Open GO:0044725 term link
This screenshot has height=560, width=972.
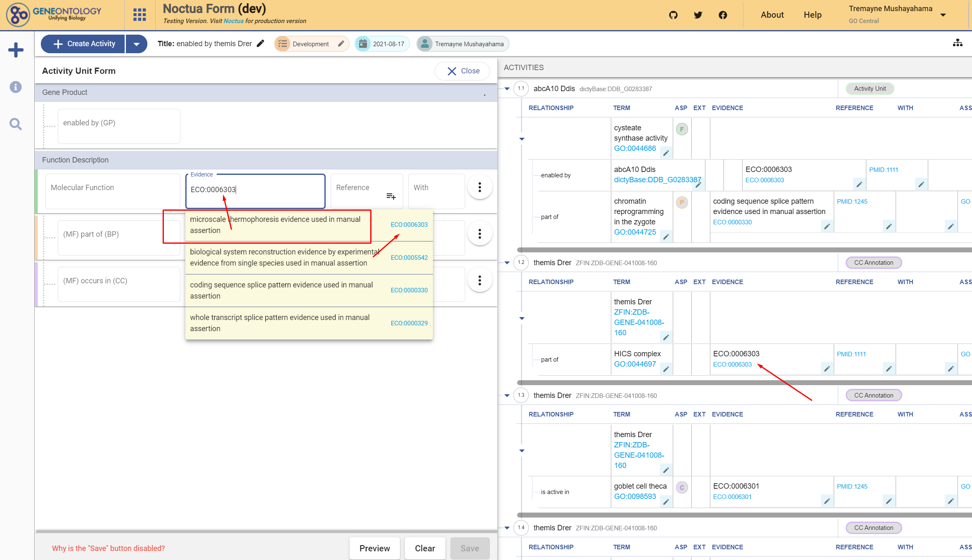(x=635, y=232)
